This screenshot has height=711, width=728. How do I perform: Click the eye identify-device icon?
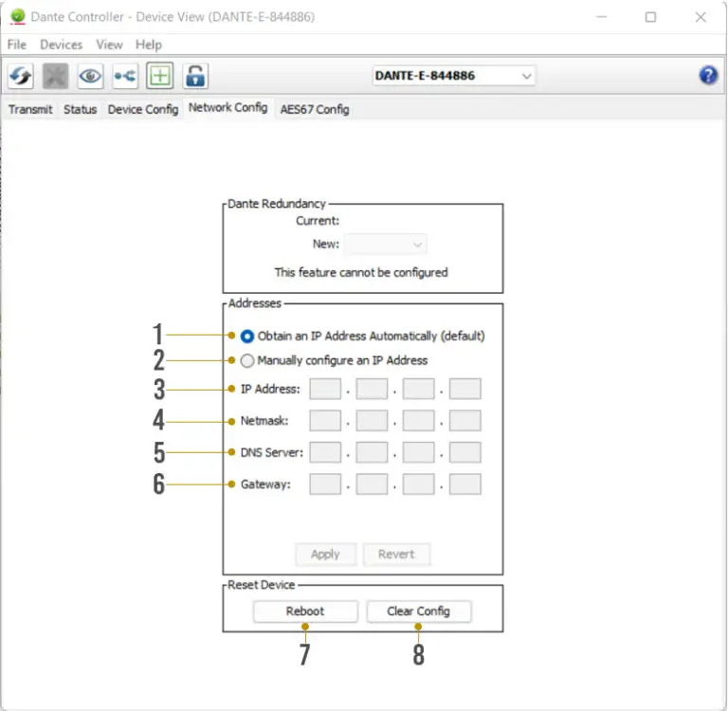coord(90,76)
